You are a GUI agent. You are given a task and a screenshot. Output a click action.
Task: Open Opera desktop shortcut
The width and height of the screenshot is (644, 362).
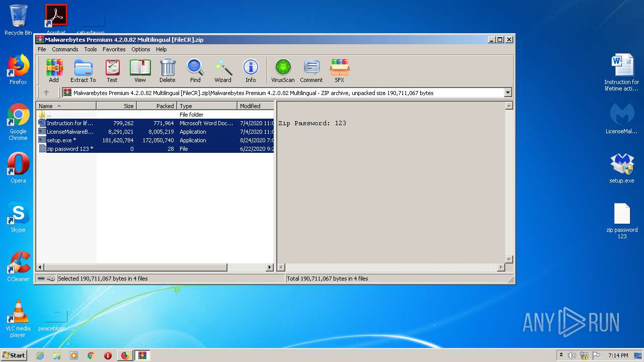coord(18,168)
